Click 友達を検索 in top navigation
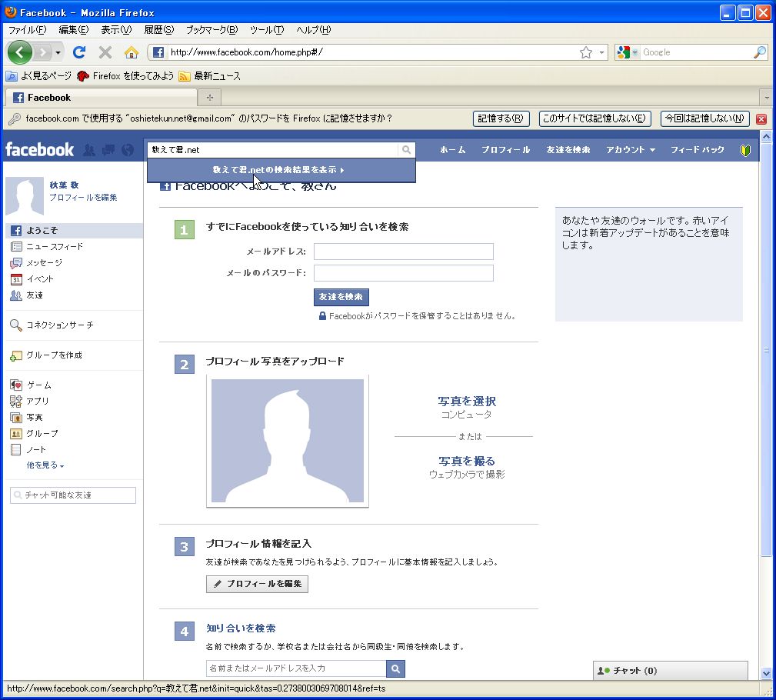The image size is (776, 700). click(568, 149)
